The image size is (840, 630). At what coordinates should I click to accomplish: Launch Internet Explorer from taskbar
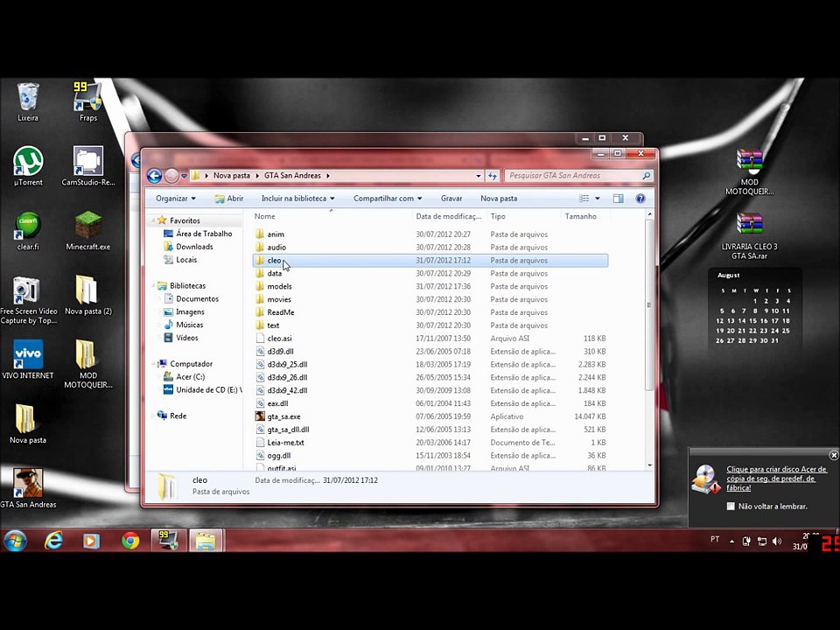(53, 541)
